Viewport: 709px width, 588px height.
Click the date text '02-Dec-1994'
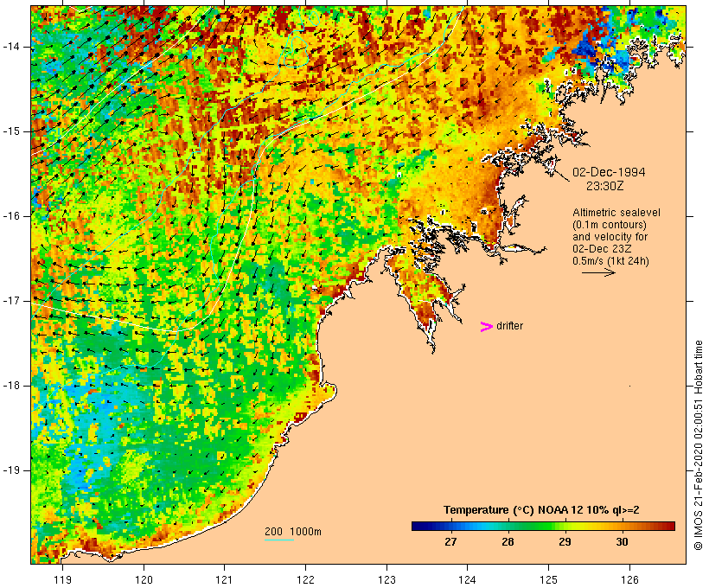609,172
